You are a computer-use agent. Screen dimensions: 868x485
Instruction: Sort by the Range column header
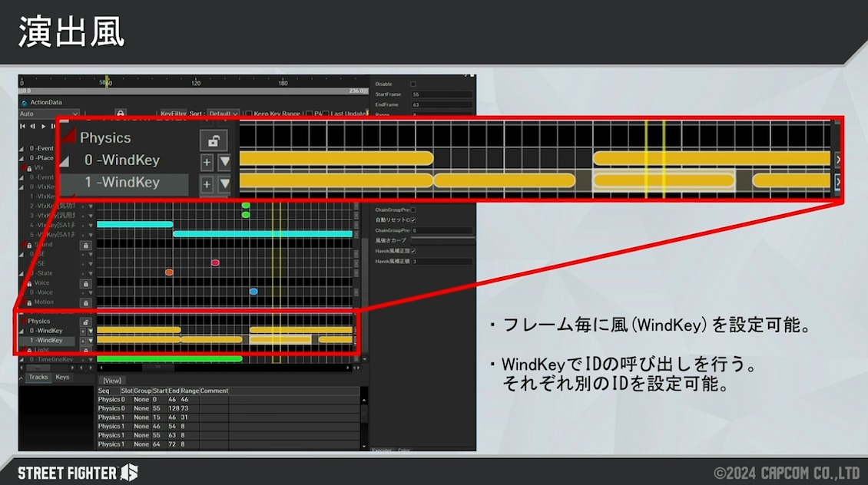point(190,391)
